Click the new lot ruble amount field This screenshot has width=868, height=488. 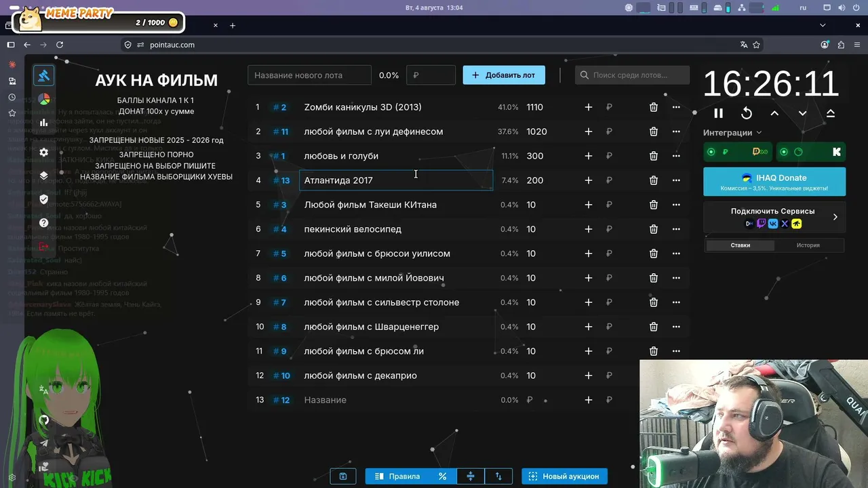coord(431,75)
